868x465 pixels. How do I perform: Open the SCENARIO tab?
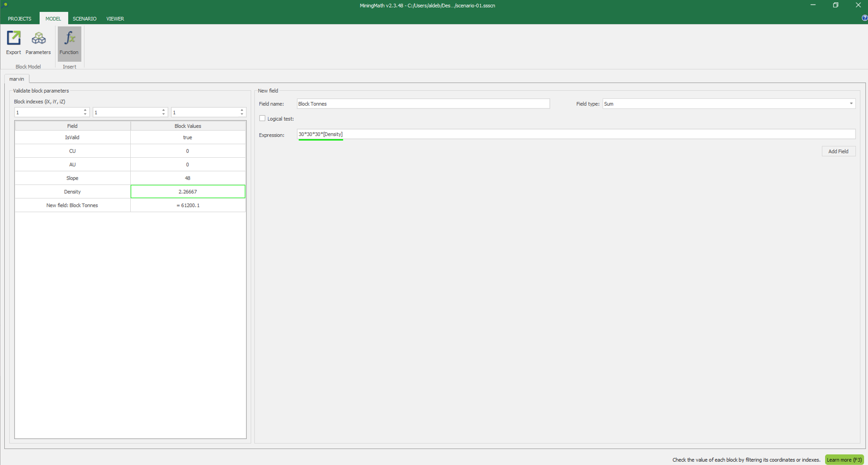click(x=84, y=19)
